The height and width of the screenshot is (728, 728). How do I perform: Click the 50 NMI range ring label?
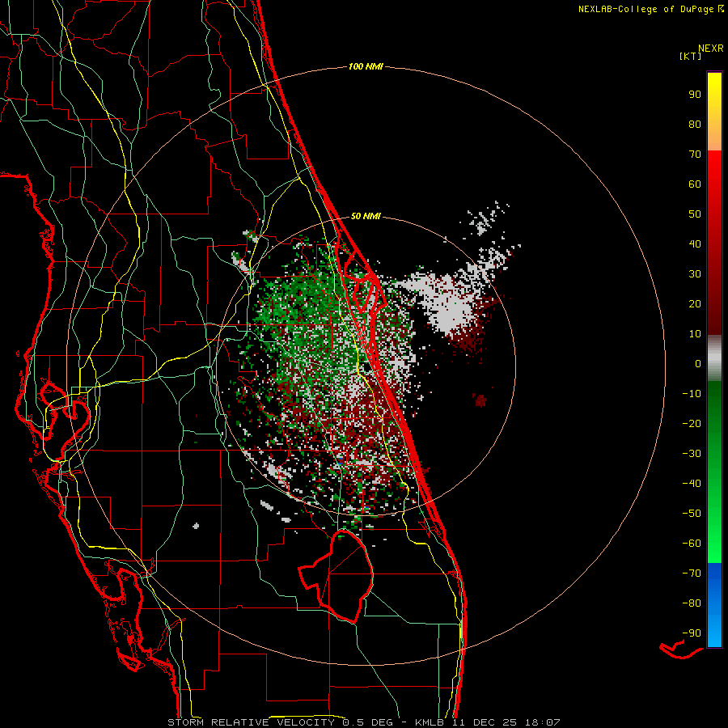pyautogui.click(x=366, y=216)
